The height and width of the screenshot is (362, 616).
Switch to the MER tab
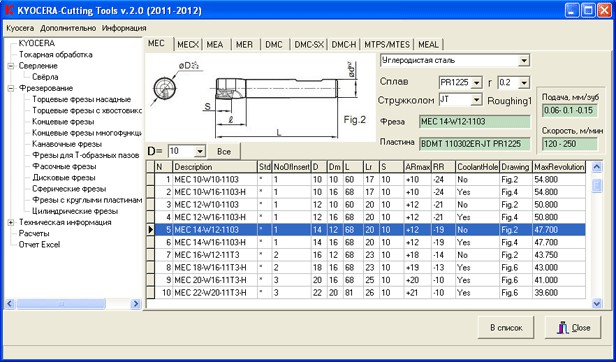244,45
